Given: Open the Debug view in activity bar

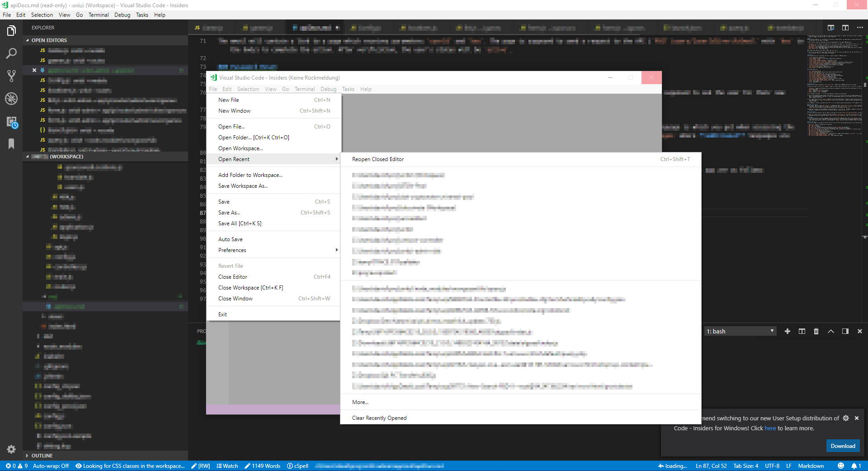Looking at the screenshot, I should tap(11, 99).
